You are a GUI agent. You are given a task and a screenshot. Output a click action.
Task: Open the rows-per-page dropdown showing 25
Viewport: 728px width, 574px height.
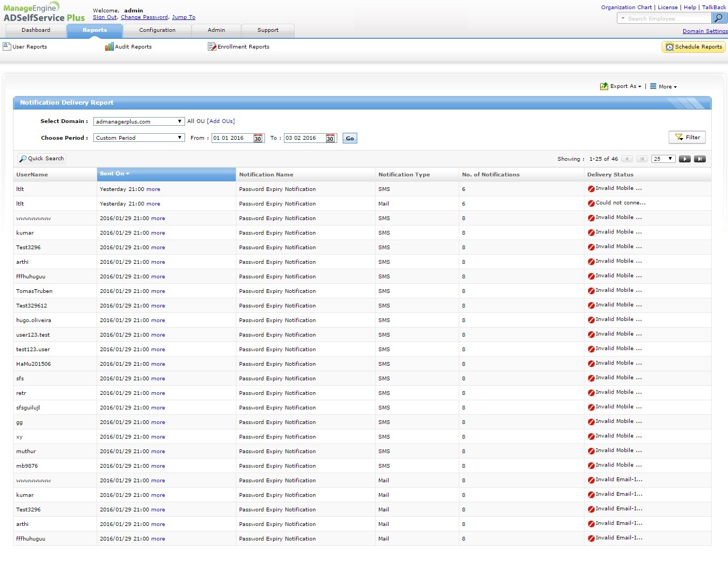coord(663,159)
